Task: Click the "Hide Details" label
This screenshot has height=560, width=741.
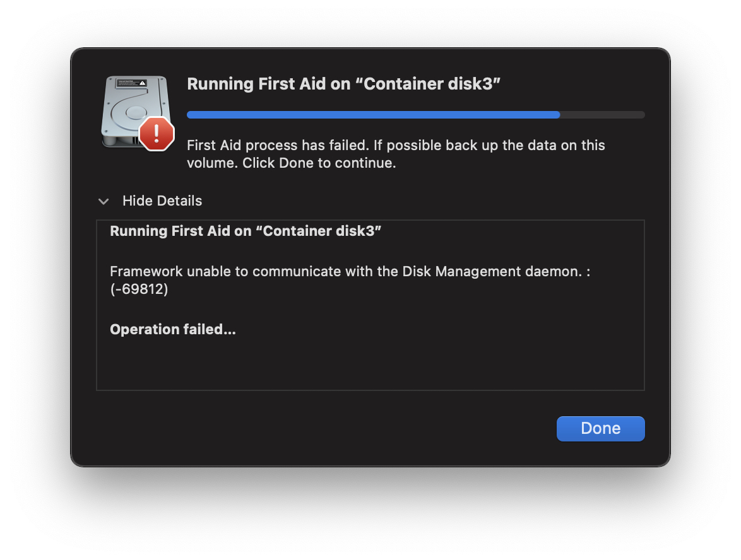Action: [x=162, y=201]
